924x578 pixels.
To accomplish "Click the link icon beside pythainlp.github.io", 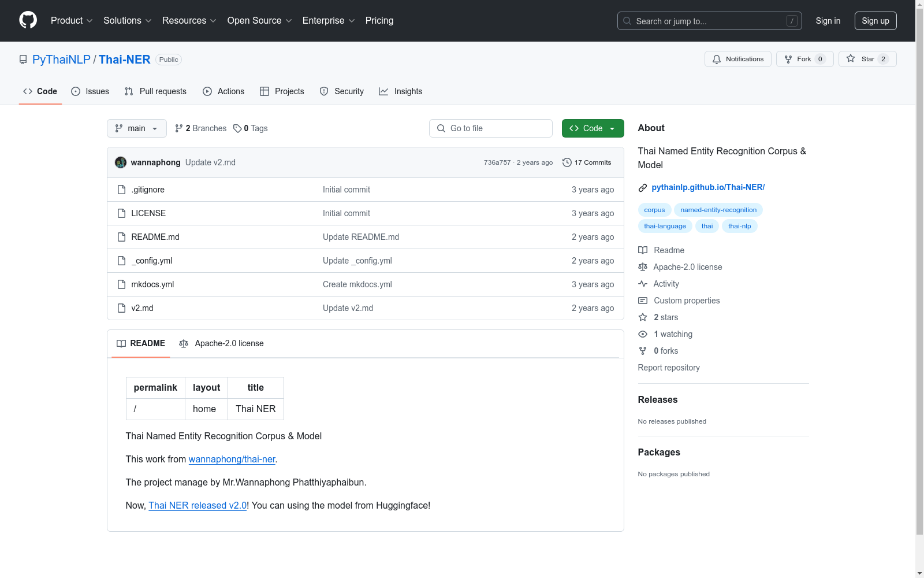I will point(643,187).
